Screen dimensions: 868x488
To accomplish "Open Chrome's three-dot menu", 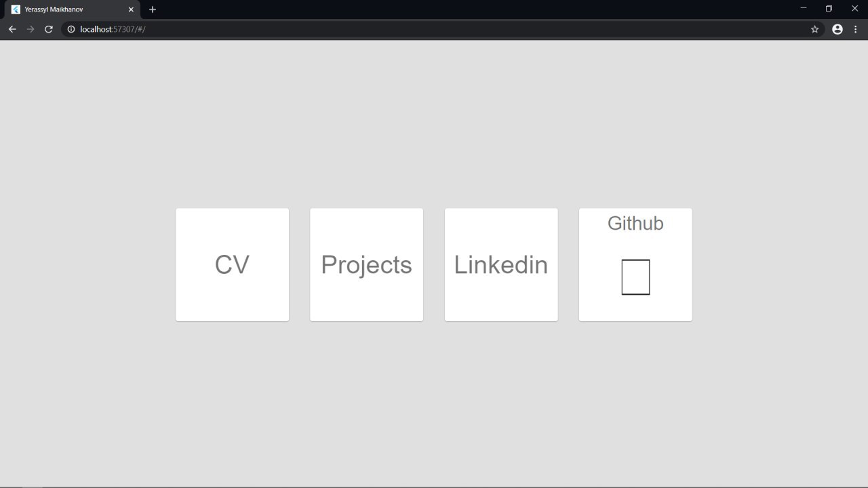I will tap(856, 29).
